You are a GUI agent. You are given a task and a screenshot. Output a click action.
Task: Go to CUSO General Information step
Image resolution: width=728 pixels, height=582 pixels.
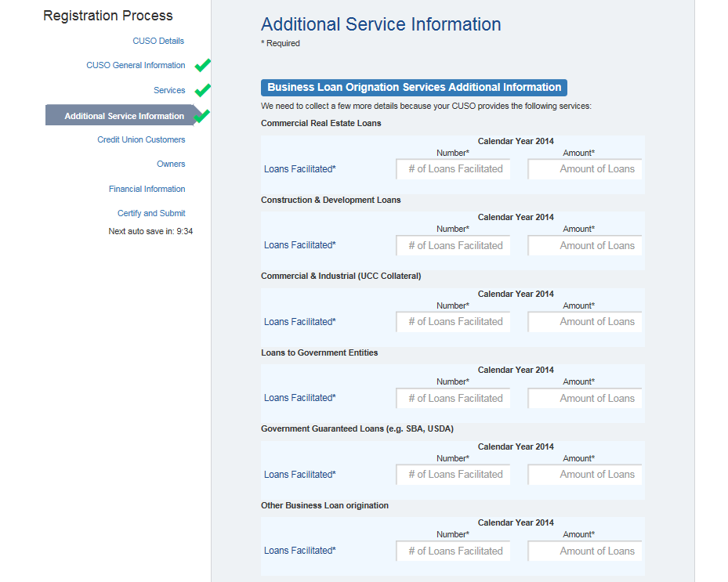pos(136,65)
